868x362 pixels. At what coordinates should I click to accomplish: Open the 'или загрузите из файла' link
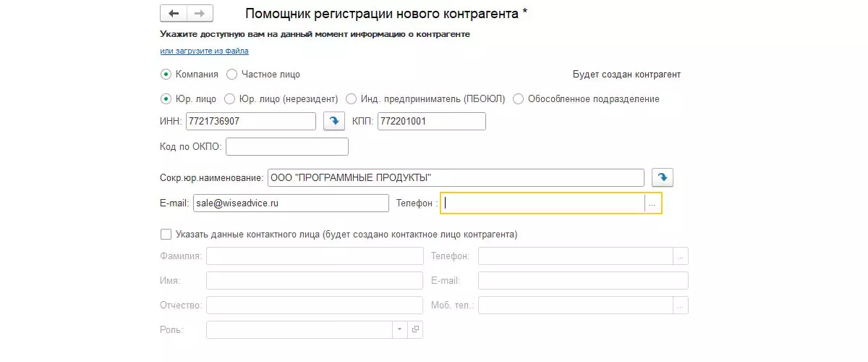coord(204,51)
